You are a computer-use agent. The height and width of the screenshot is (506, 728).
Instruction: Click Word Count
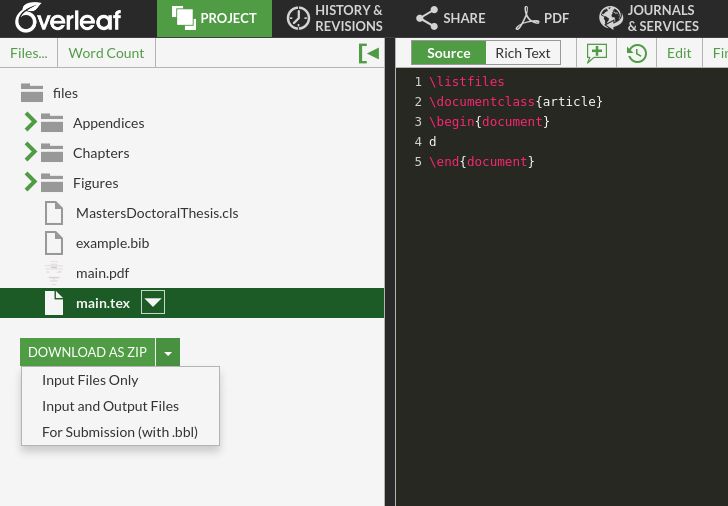click(106, 53)
